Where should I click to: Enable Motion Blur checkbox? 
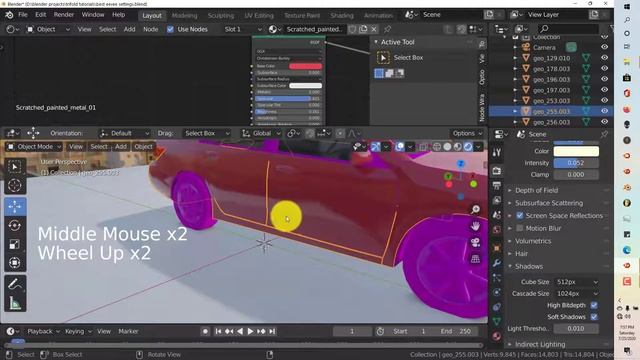(520, 228)
